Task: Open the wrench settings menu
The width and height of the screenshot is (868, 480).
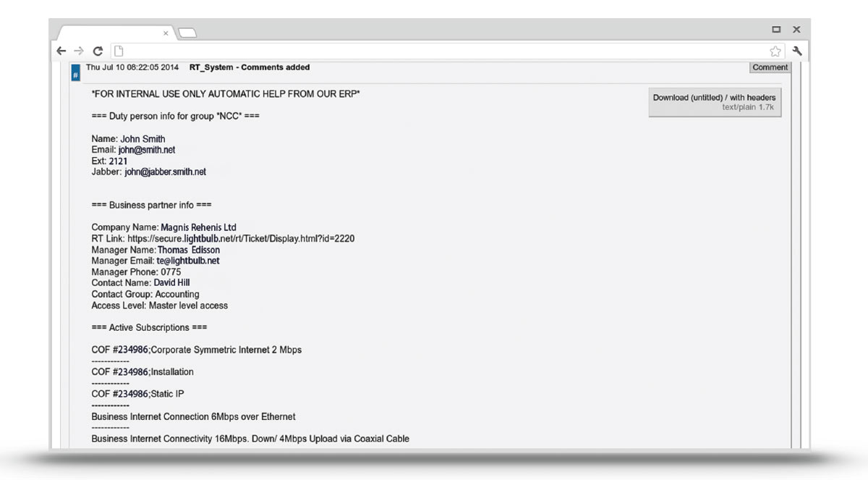Action: (x=797, y=51)
